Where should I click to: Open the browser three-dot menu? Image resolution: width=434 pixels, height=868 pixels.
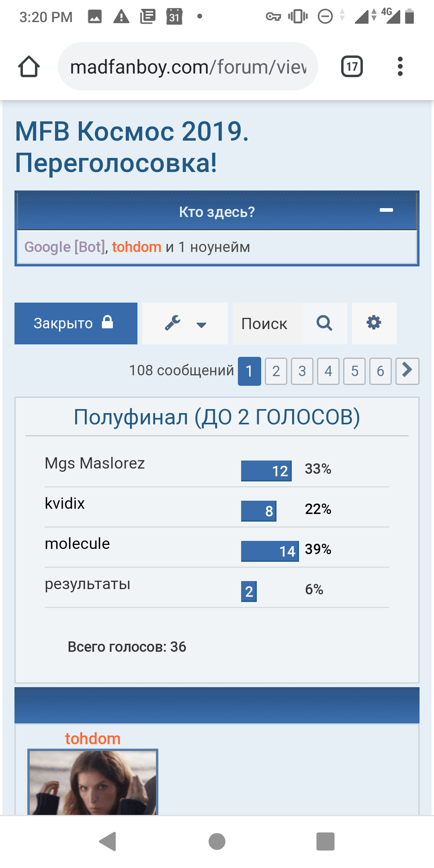[x=400, y=66]
